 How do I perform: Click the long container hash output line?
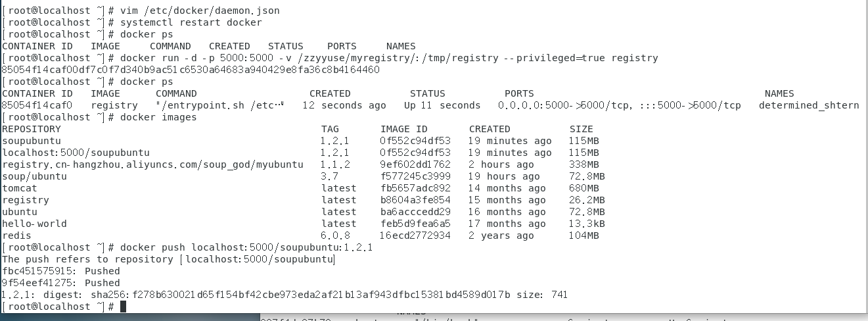[x=191, y=70]
